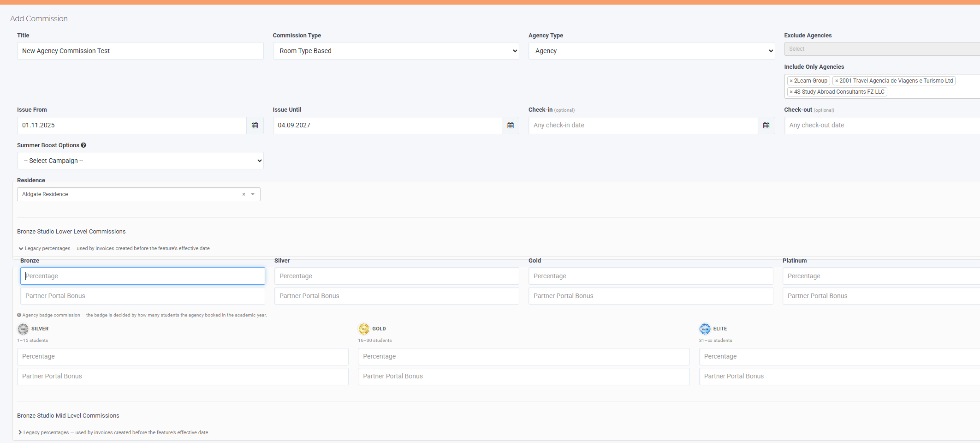The image size is (980, 443).
Task: Open the Aldgate Residence dropdown arrow
Action: pyautogui.click(x=253, y=194)
